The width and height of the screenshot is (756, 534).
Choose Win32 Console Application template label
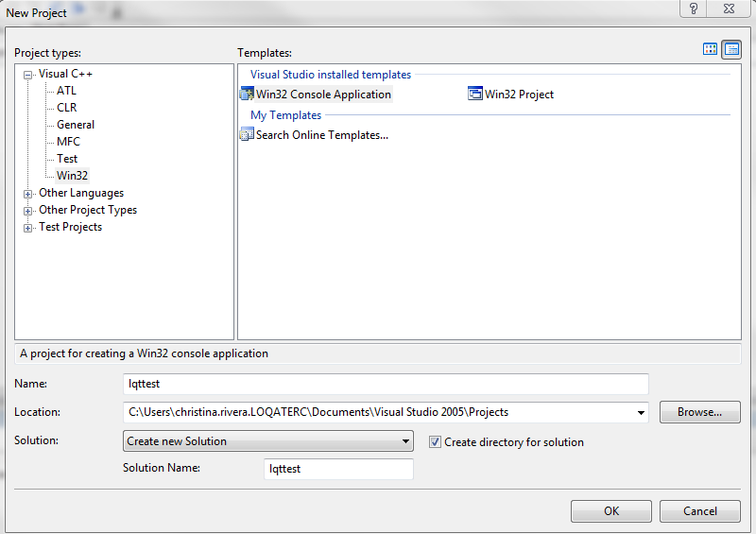click(x=323, y=95)
